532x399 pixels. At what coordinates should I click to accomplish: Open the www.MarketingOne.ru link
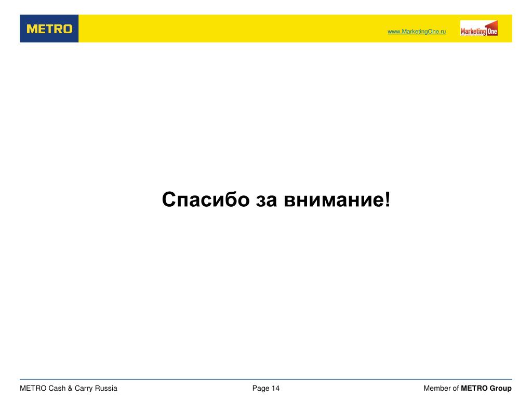pos(417,32)
